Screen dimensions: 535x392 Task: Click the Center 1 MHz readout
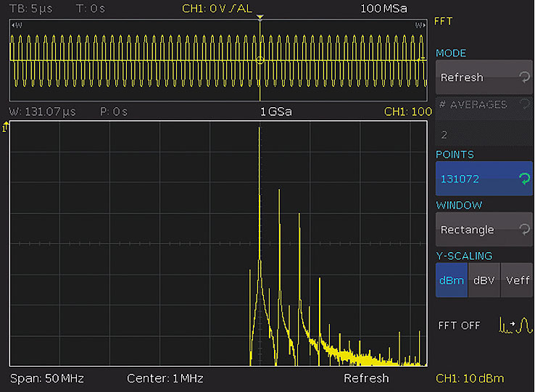(165, 378)
